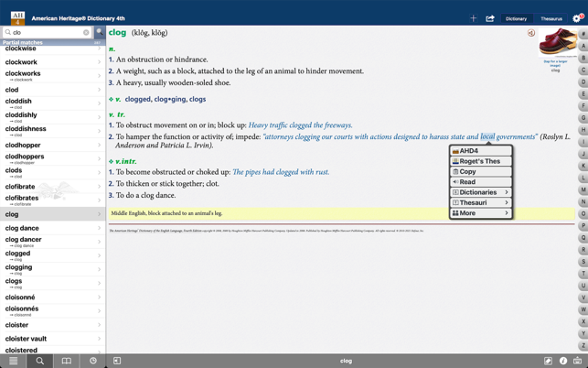Select Copy in the popup menu
This screenshot has height=368, width=588.
point(481,171)
